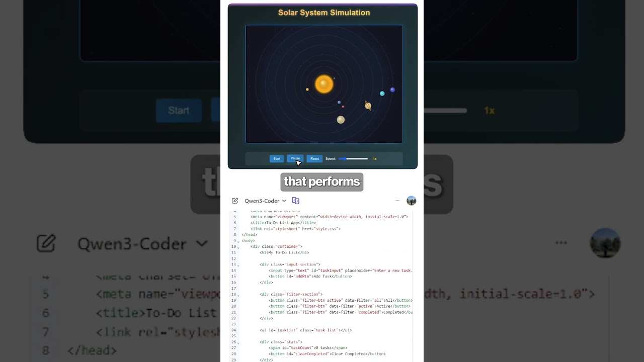Click the Speed slider track
The width and height of the screenshot is (644, 362).
click(x=353, y=159)
